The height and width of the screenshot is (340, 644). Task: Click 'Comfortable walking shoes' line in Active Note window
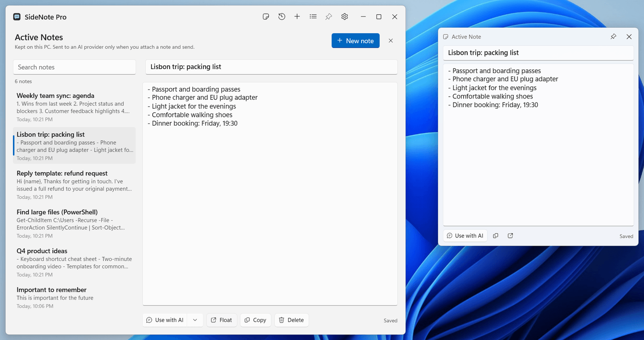(490, 97)
